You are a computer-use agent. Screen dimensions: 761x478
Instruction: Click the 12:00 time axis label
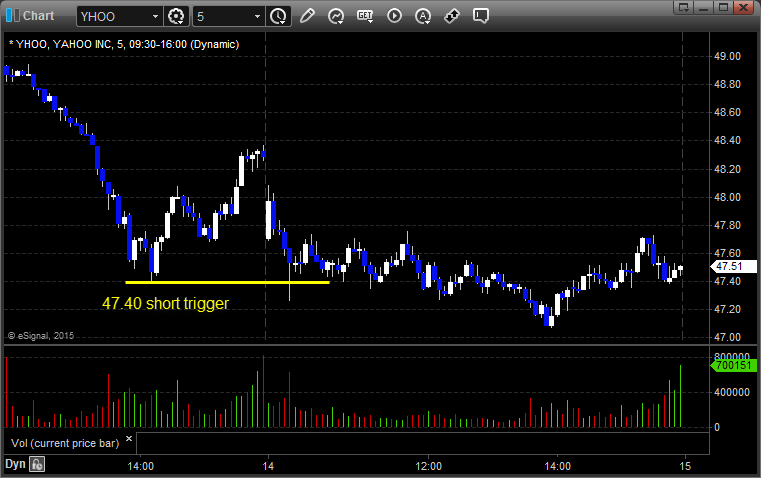click(429, 466)
